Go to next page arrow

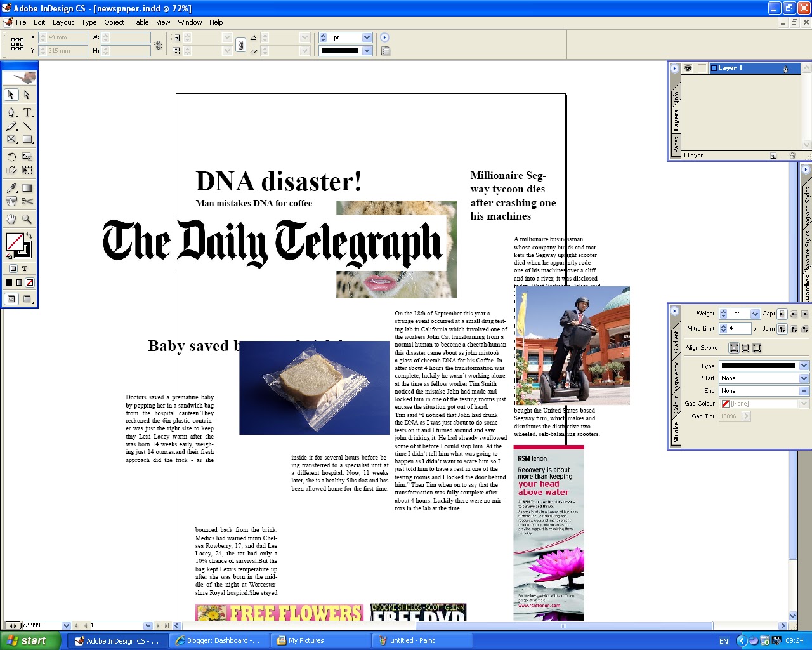point(159,626)
